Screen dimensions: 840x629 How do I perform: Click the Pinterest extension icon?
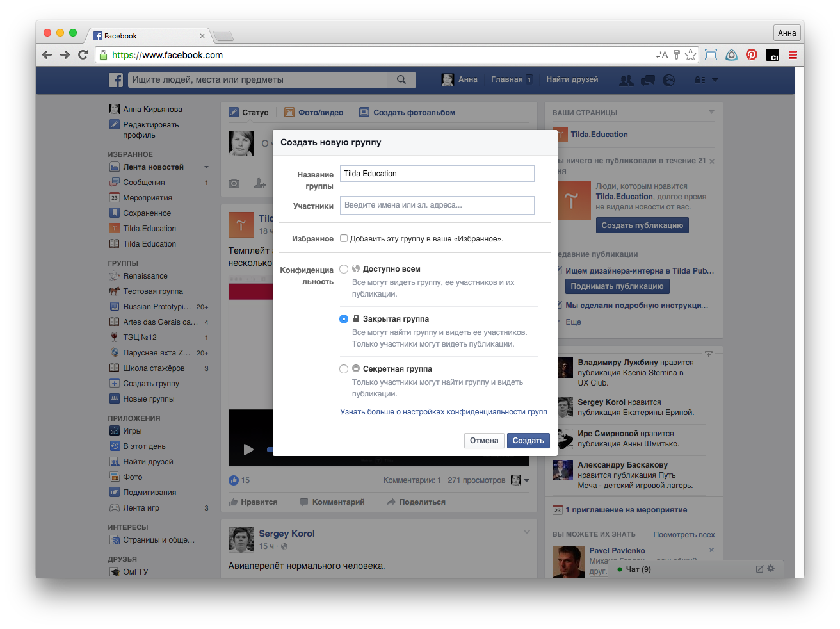coord(752,55)
